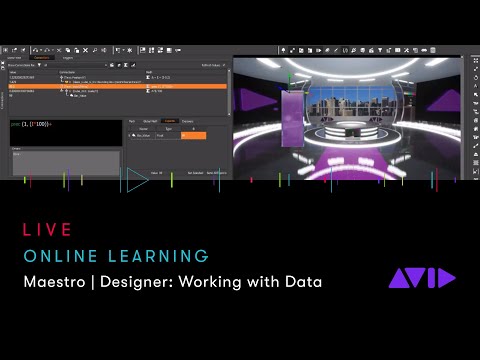
Task: Click the filter funnel in the connections filter bar
Action: [39, 65]
